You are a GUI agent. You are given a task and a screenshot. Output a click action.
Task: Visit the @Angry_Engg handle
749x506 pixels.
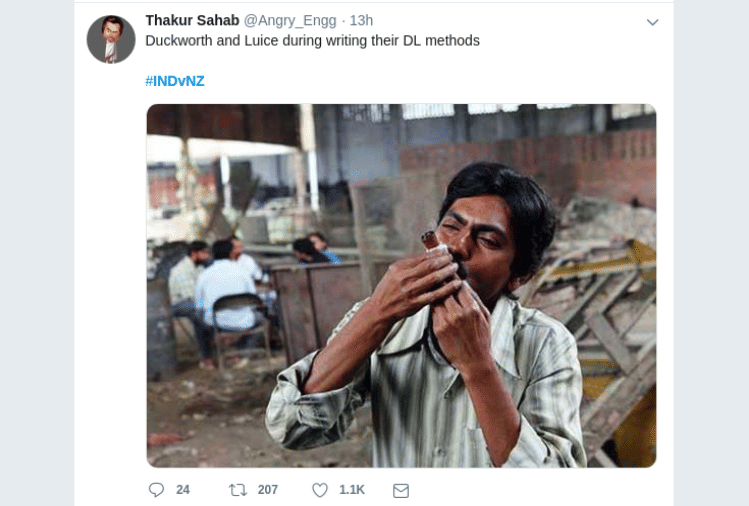(290, 20)
